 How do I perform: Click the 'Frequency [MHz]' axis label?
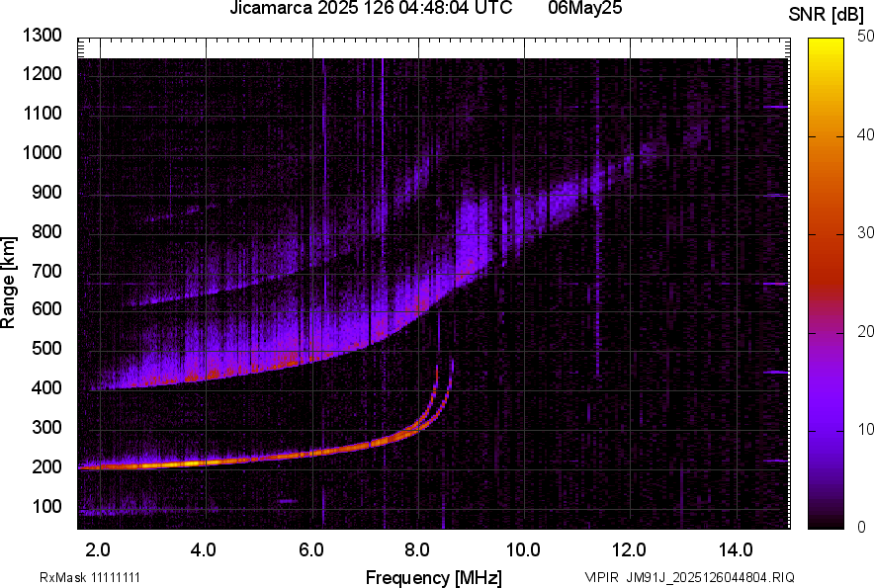click(434, 577)
